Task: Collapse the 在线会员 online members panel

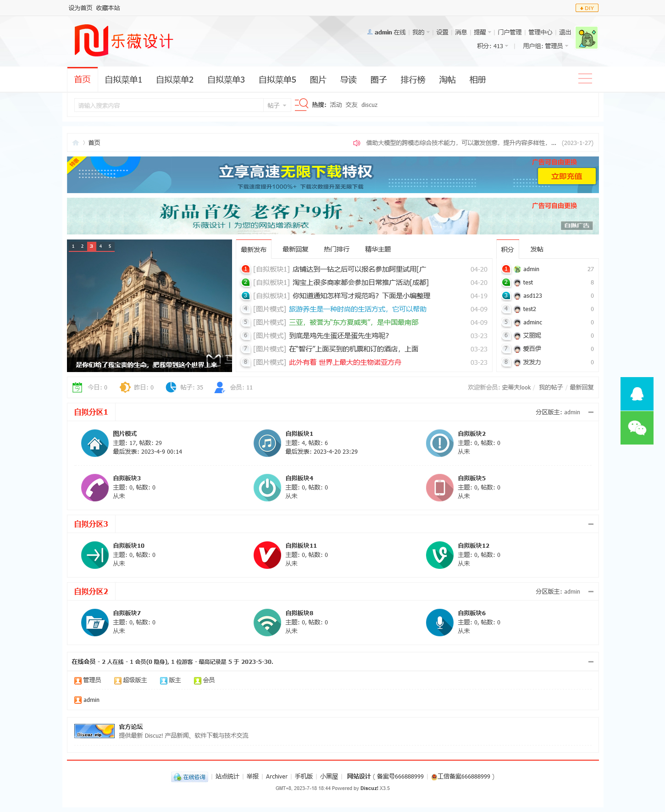Action: click(591, 662)
